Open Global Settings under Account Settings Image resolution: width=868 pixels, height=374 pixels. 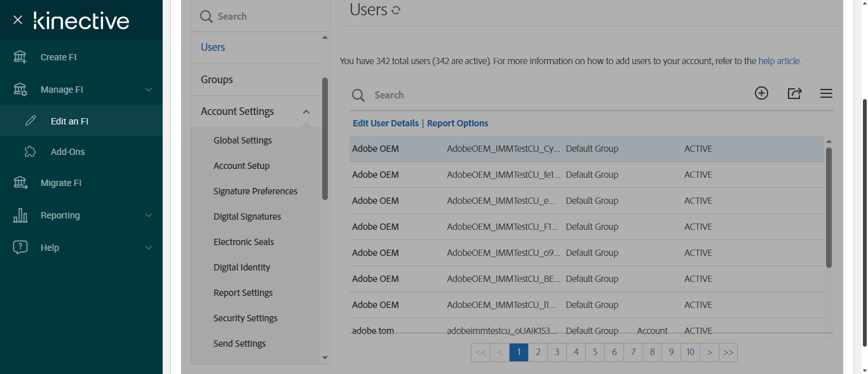243,140
